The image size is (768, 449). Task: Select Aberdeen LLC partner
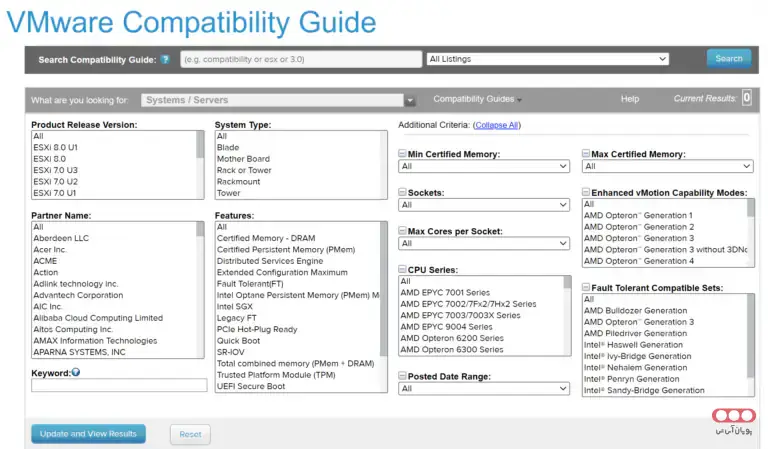pos(61,238)
